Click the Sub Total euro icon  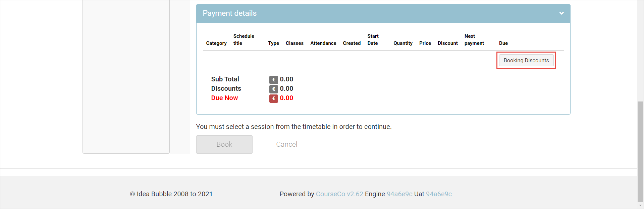(273, 80)
